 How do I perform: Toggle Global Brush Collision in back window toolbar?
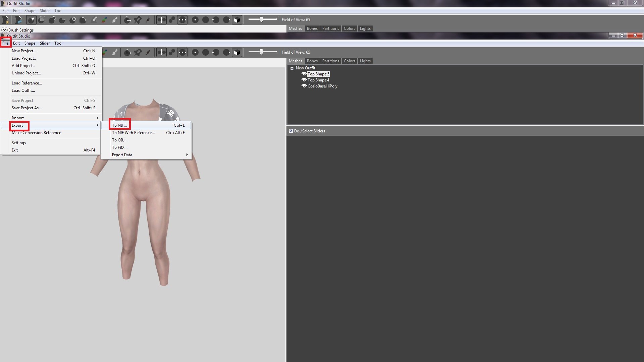point(182,20)
